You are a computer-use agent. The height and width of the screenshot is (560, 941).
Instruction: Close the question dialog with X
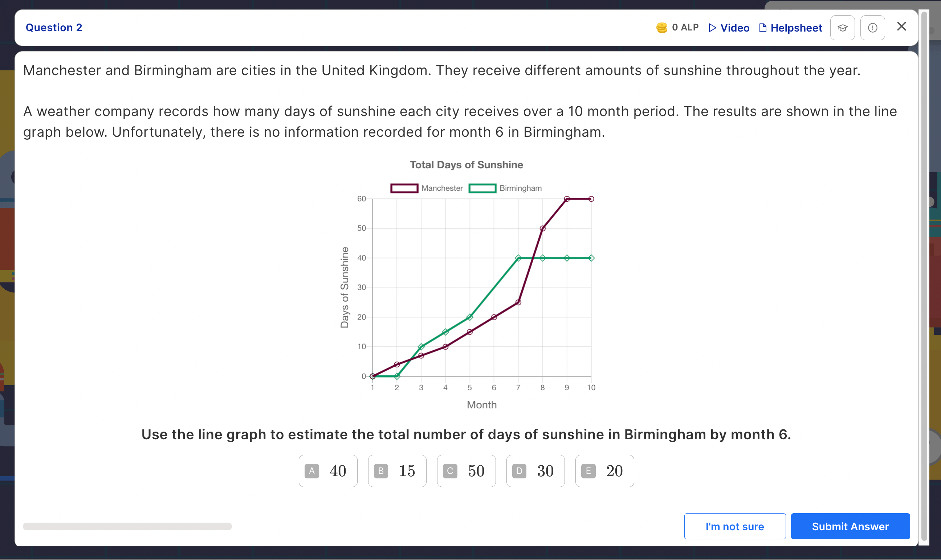tap(901, 26)
